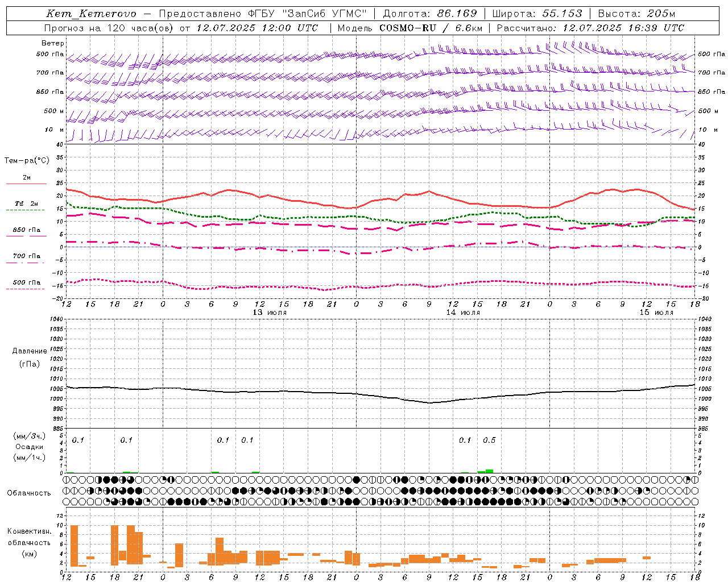This screenshot has height=582, width=728.
Task: Click the latitude value 55.153
Action: [x=562, y=14]
